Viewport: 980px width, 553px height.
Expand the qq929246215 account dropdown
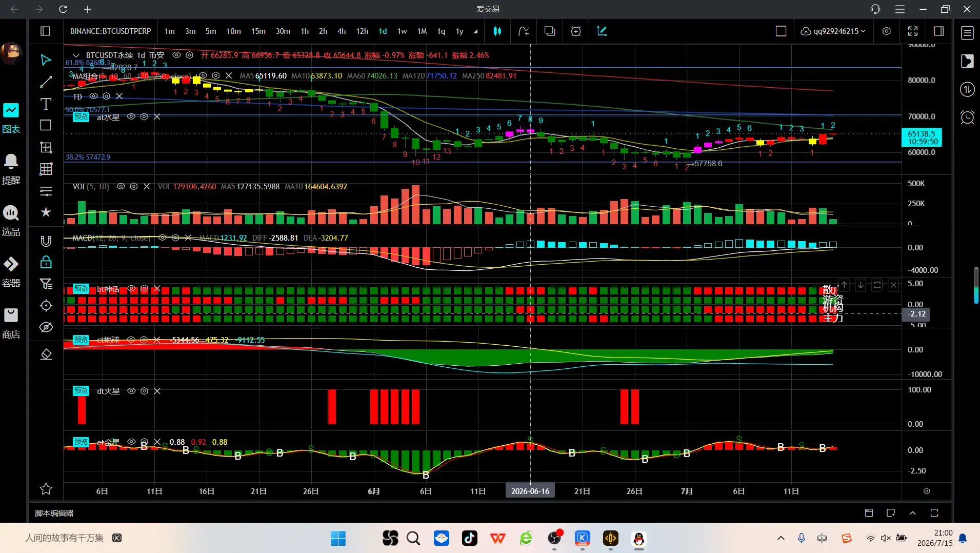point(833,31)
